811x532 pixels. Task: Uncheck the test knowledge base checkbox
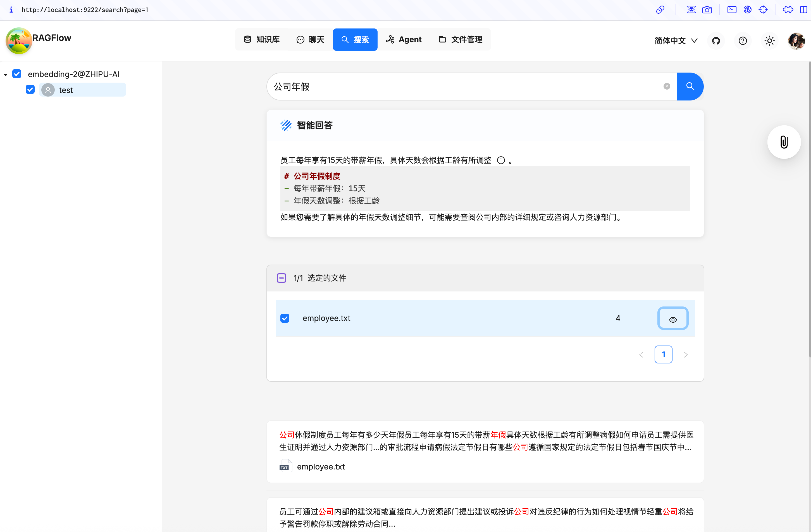pos(30,90)
